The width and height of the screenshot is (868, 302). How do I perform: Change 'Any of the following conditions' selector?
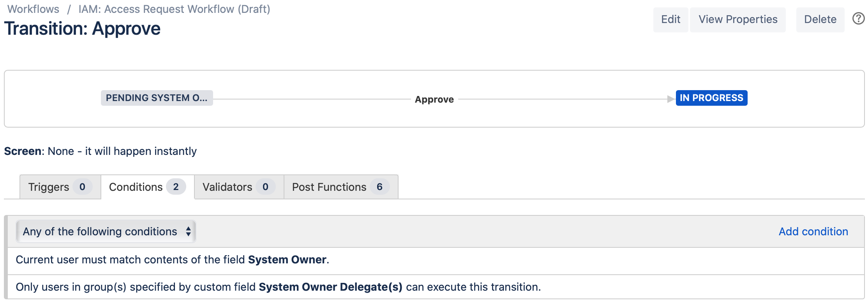click(105, 231)
